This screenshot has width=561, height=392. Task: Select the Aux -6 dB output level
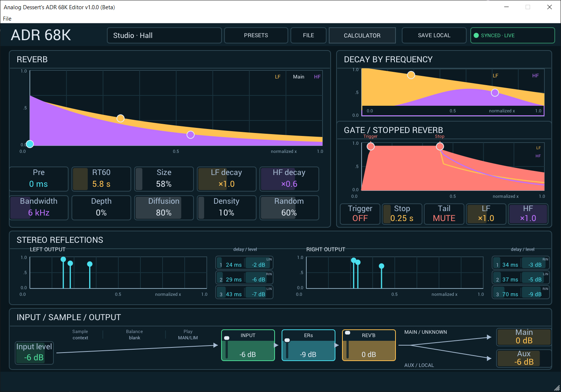click(524, 358)
